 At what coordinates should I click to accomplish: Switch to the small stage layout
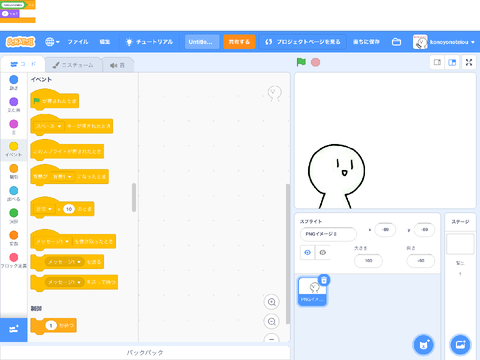coord(437,62)
